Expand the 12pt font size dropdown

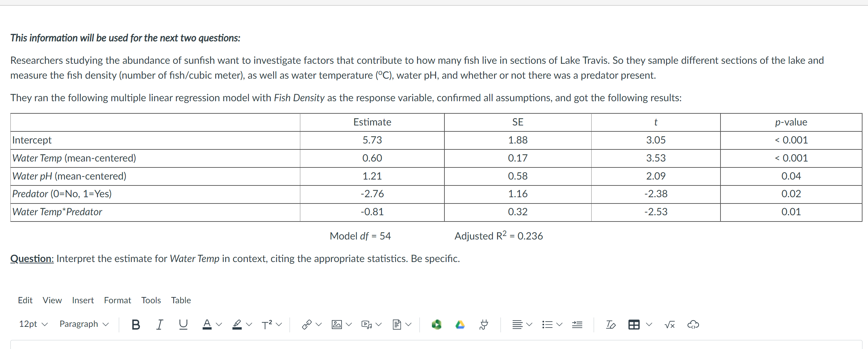pos(33,324)
